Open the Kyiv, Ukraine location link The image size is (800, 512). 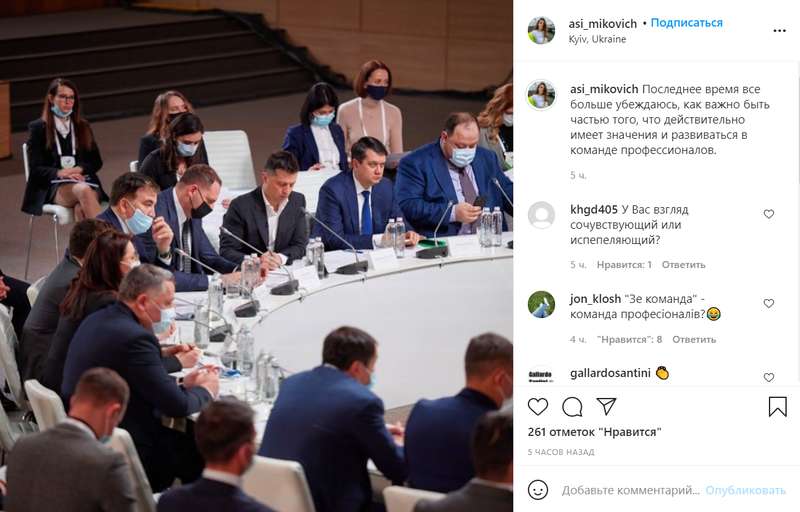coord(597,39)
